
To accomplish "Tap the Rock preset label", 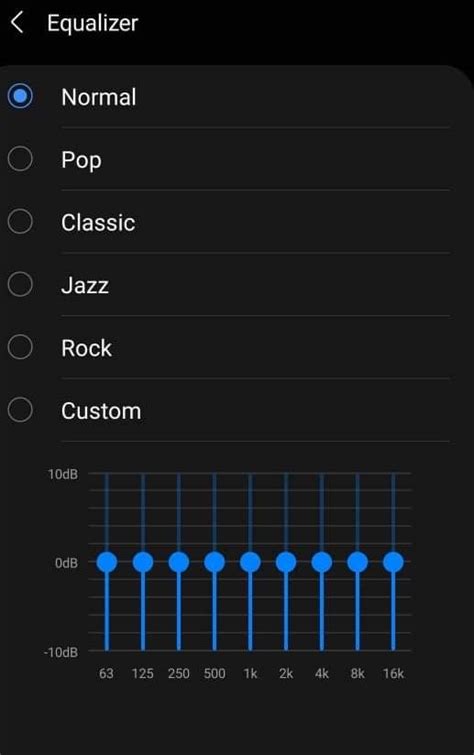I will 86,348.
